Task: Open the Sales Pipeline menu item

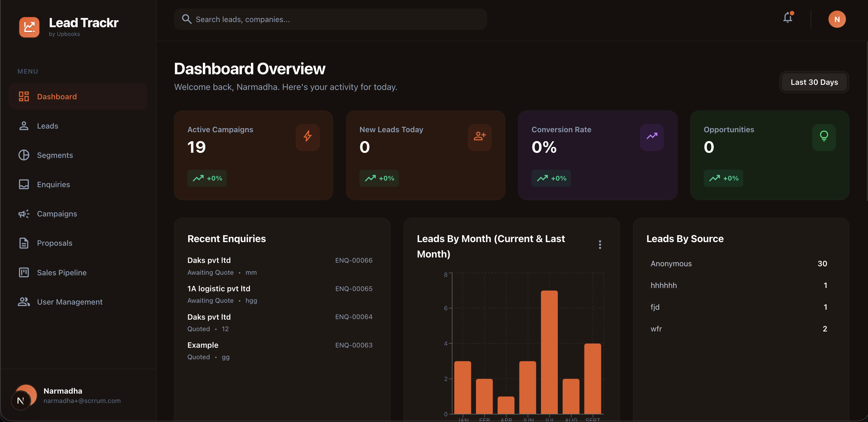Action: (x=62, y=273)
